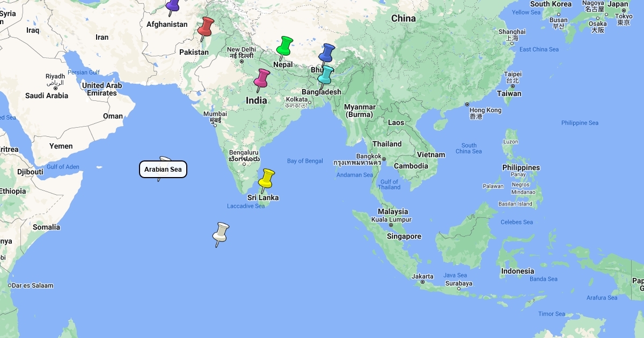Click the New Delhi city marker
644x338 pixels.
tap(241, 62)
